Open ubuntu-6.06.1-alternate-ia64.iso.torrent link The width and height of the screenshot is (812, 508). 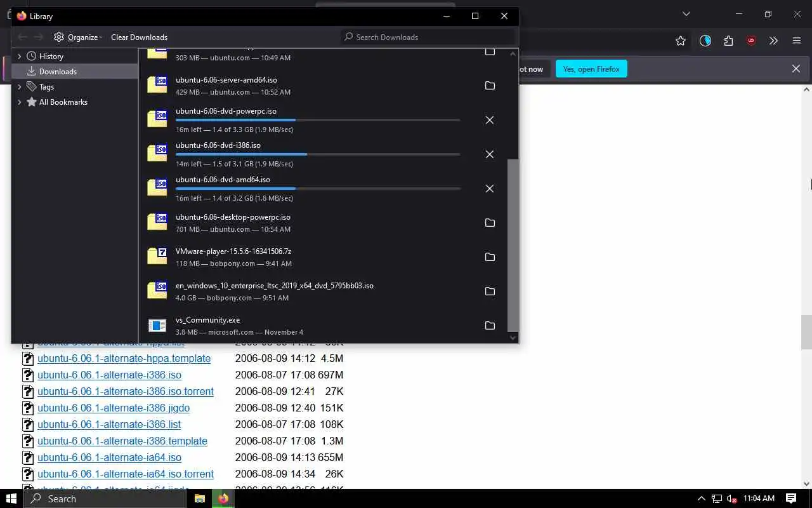click(x=126, y=474)
